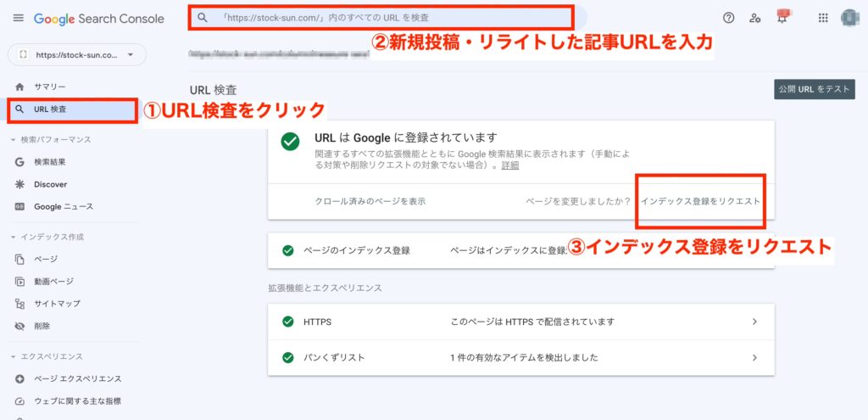
Task: Open the help question mark icon
Action: coord(728,18)
